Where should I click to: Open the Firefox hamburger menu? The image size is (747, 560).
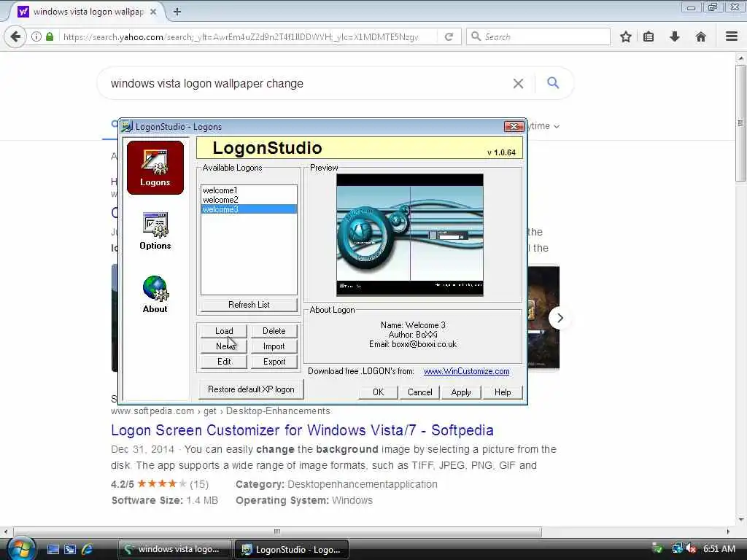click(731, 36)
